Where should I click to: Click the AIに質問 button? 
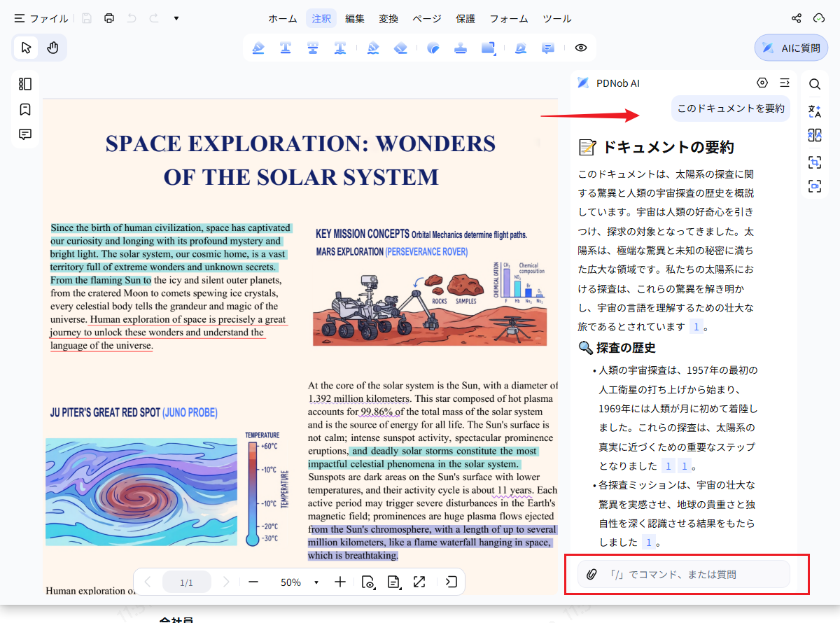[x=791, y=48]
